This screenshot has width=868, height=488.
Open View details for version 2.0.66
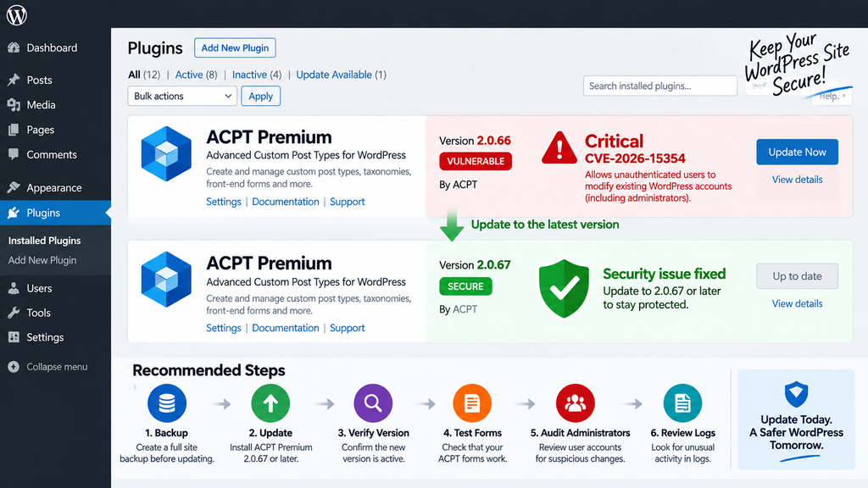click(797, 180)
